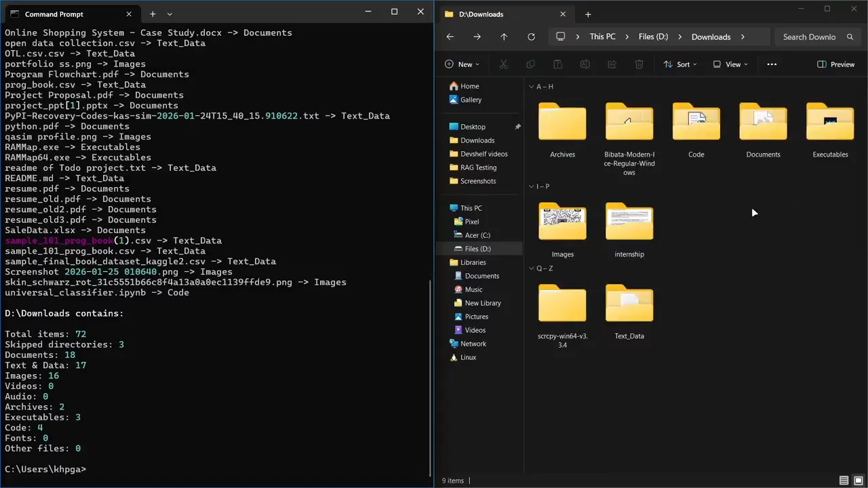Open the Sort dropdown

point(680,64)
